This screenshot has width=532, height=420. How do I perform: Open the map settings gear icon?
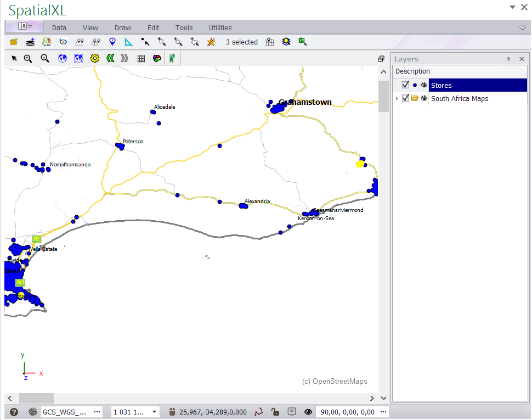coord(94,58)
